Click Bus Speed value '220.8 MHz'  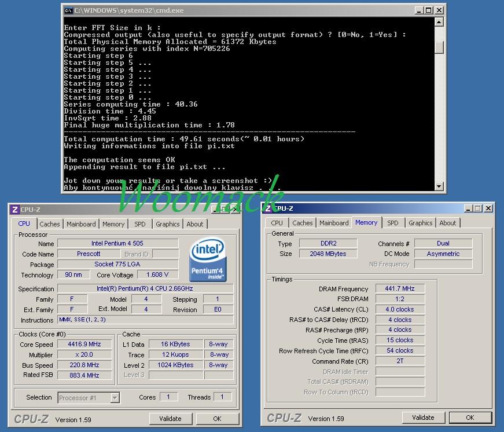coord(84,365)
